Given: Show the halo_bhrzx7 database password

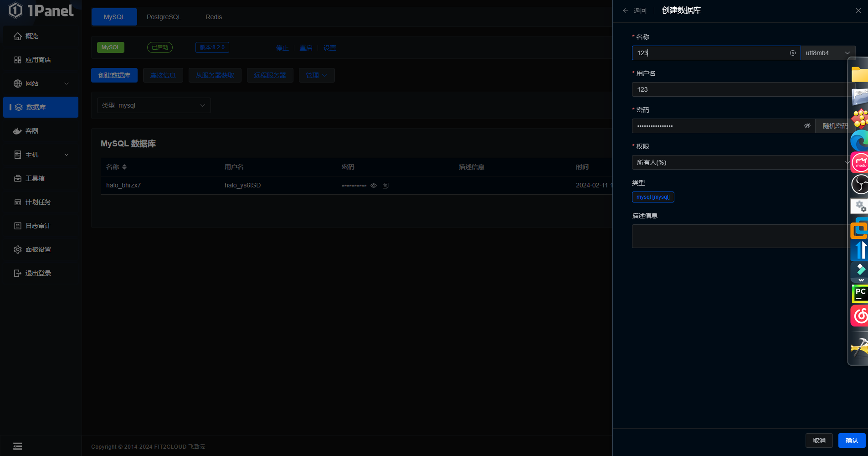Looking at the screenshot, I should click(374, 186).
